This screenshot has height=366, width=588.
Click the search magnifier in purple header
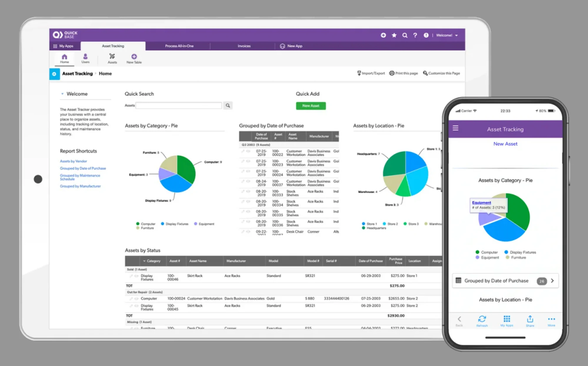point(405,35)
